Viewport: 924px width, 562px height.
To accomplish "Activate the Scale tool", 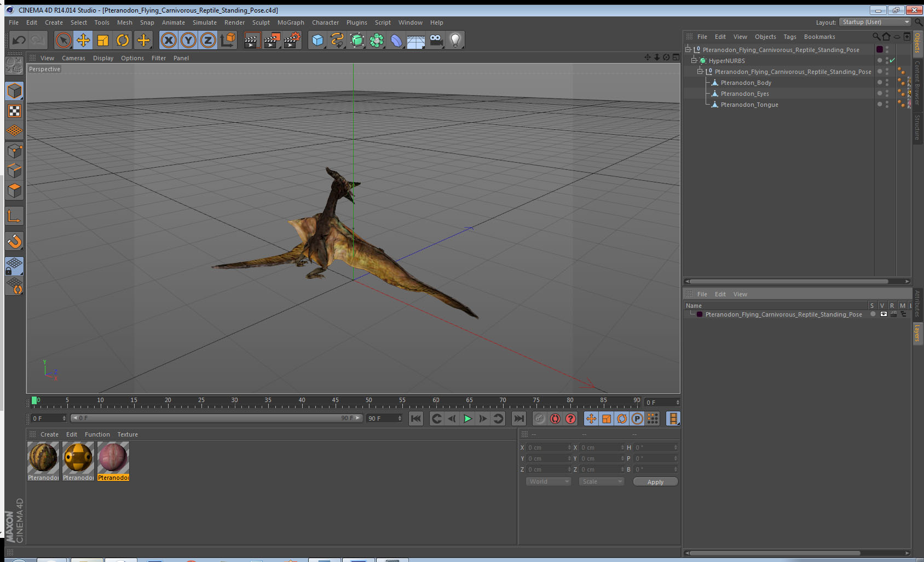I will click(x=103, y=40).
